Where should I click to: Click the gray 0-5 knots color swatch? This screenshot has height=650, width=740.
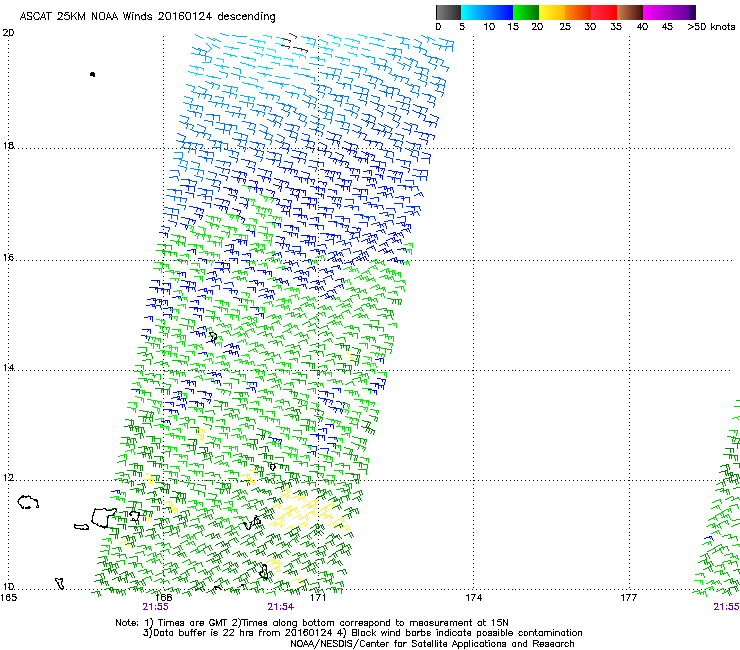click(448, 12)
